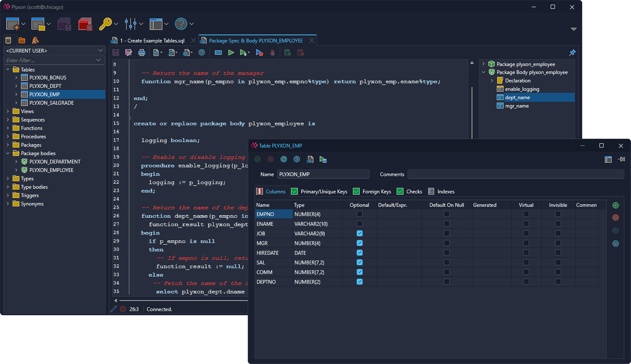The image size is (631, 364).
Task: Click the move column down arrow icon
Action: tap(615, 243)
